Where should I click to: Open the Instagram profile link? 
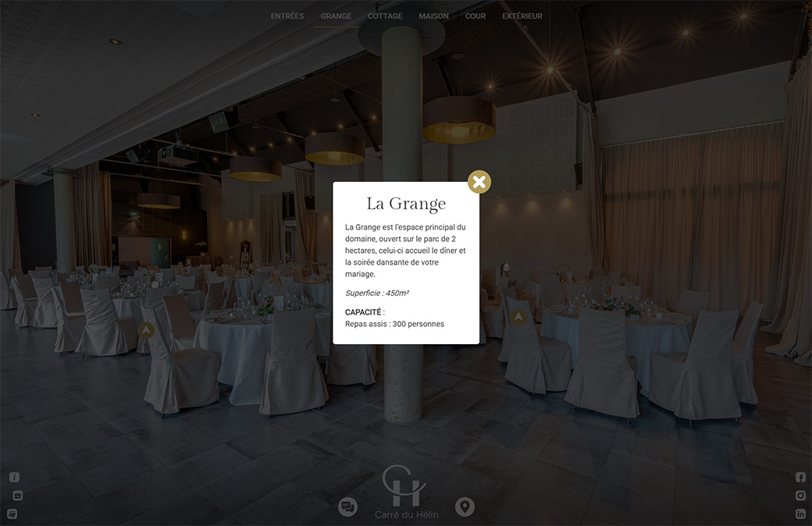(800, 496)
